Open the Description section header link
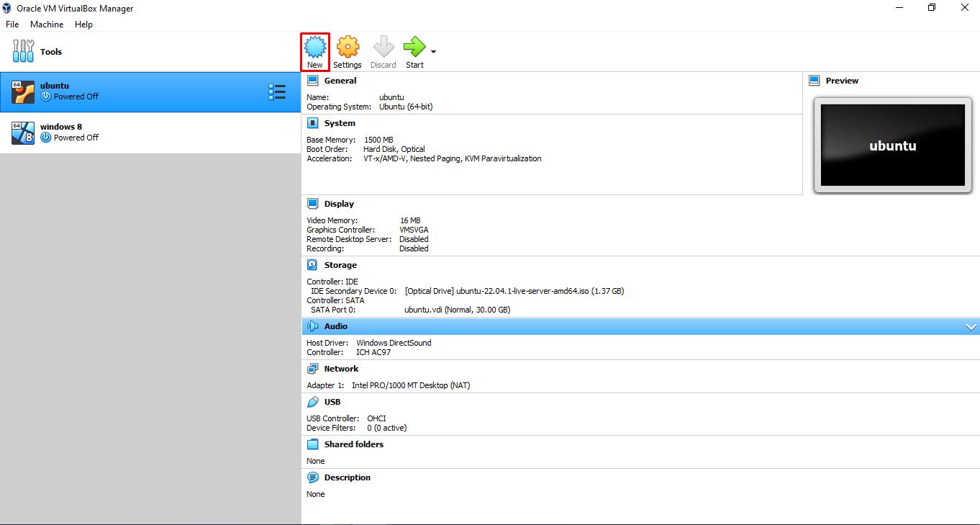Image resolution: width=980 pixels, height=525 pixels. point(348,477)
